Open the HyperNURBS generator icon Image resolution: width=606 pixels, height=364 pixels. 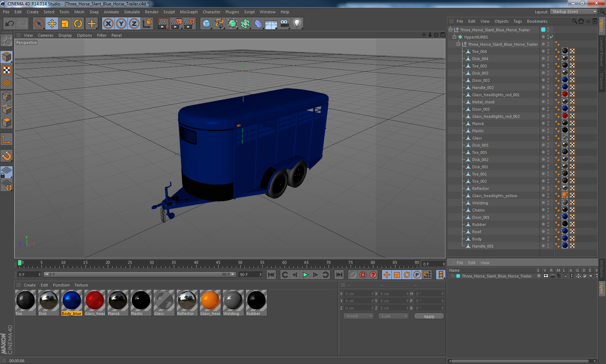coord(232,24)
